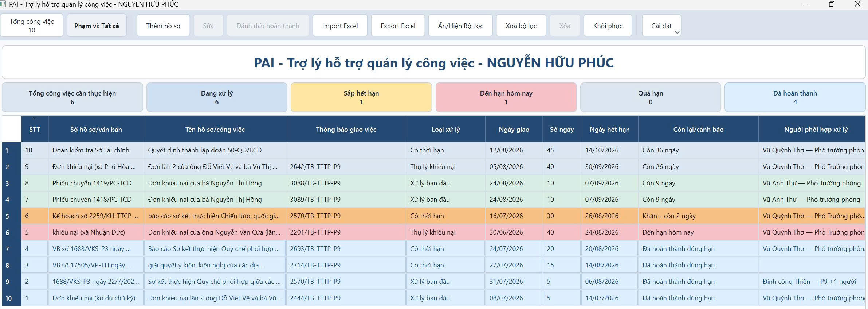868x309 pixels.
Task: Sort by the Loại xử lý column header
Action: pos(446,129)
